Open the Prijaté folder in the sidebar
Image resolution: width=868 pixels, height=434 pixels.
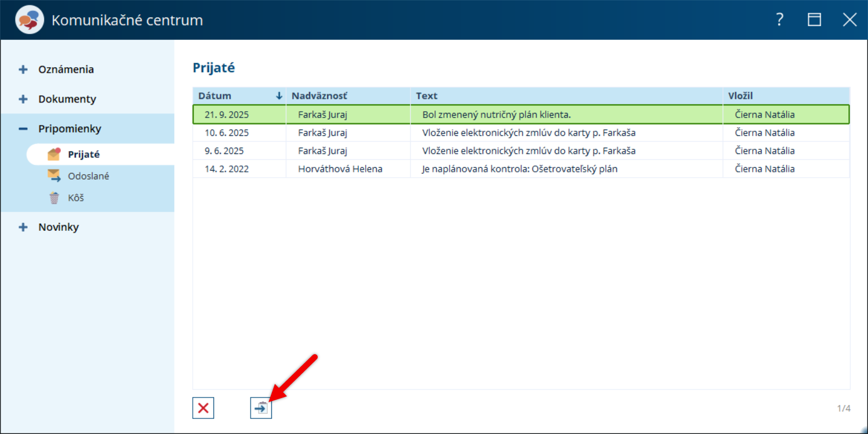pyautogui.click(x=83, y=155)
